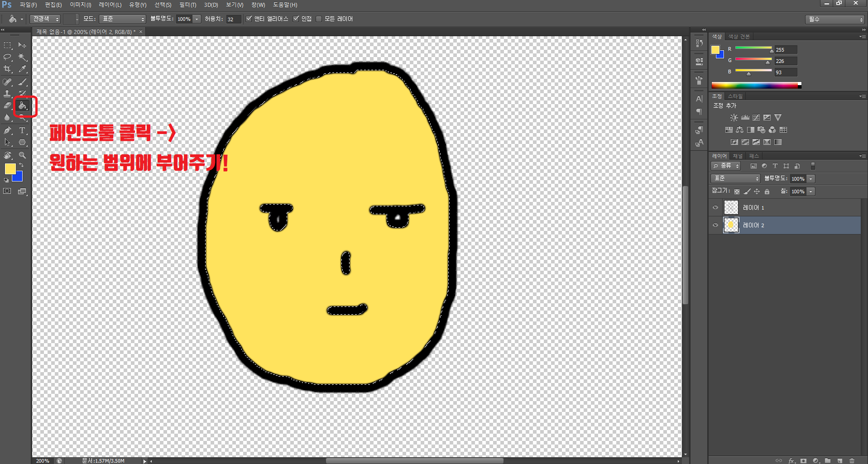Switch to the 색상 견본 tab
The height and width of the screenshot is (464, 868).
click(739, 37)
